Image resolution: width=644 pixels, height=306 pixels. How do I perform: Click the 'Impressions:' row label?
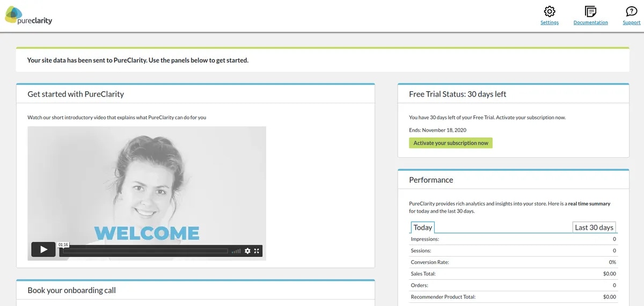425,239
